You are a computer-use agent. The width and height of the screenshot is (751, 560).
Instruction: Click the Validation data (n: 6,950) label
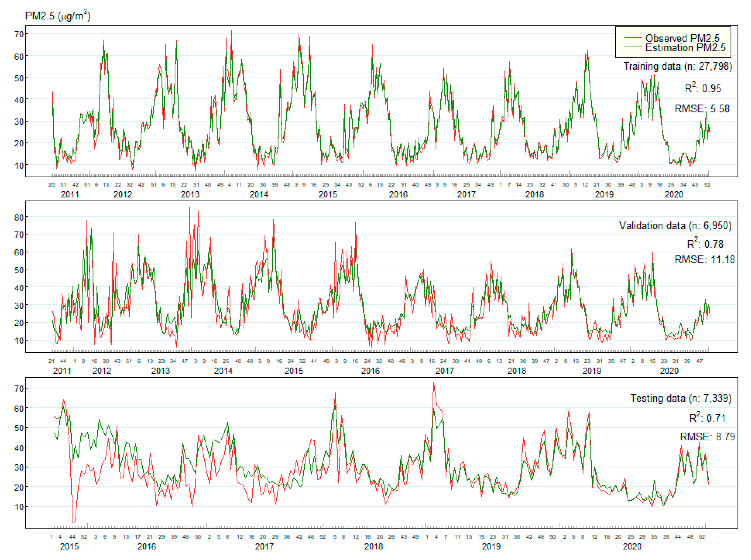tap(675, 225)
